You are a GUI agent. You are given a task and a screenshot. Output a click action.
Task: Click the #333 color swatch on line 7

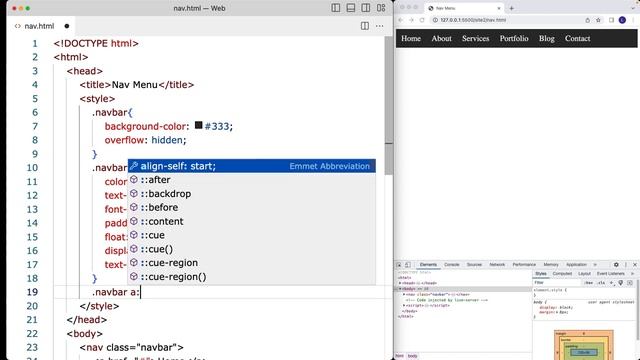tap(198, 125)
